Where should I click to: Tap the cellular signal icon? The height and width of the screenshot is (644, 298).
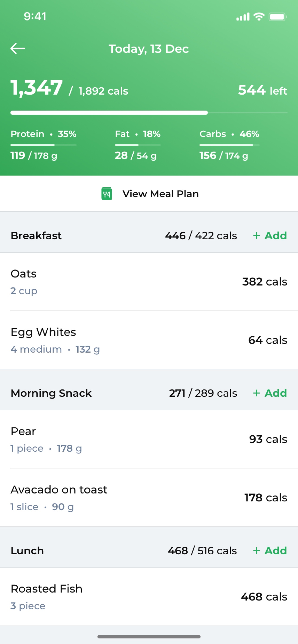pos(243,17)
